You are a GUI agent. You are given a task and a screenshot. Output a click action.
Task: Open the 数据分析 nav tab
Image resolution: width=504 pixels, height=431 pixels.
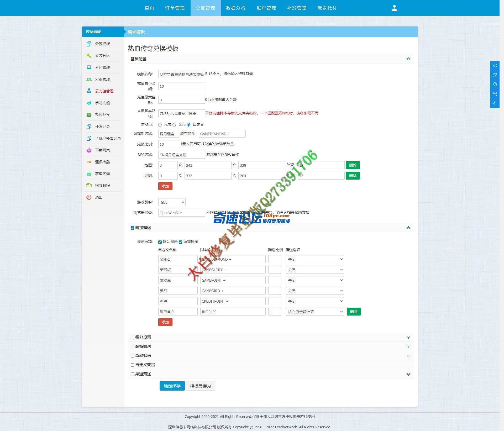pos(236,8)
